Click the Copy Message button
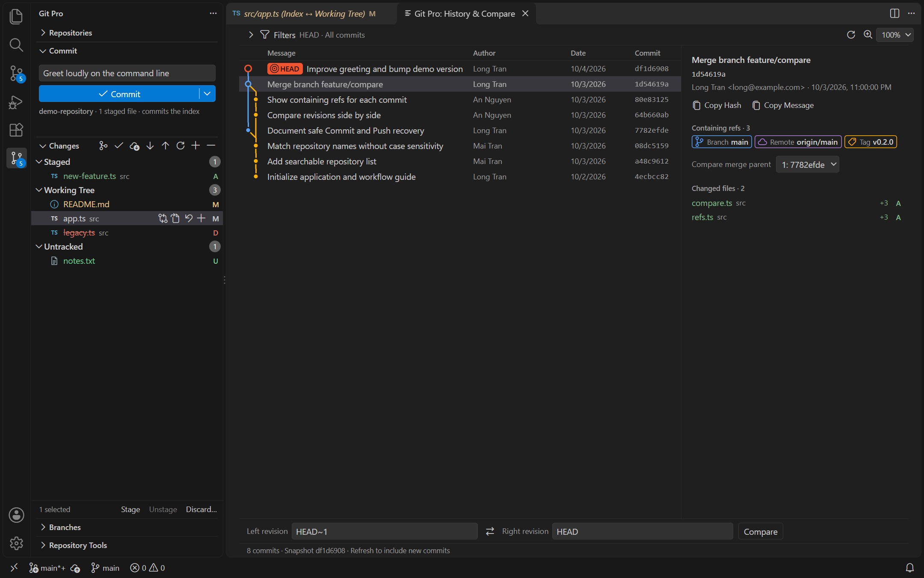The width and height of the screenshot is (924, 578). pyautogui.click(x=783, y=105)
